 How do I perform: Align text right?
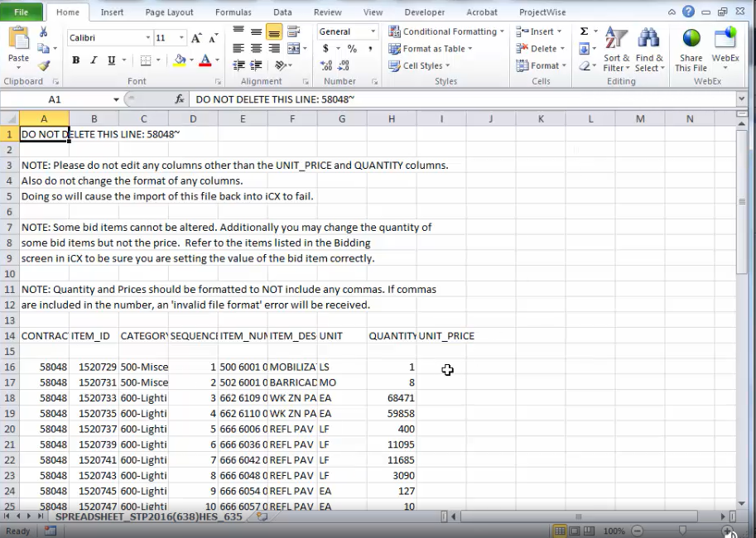click(x=274, y=48)
